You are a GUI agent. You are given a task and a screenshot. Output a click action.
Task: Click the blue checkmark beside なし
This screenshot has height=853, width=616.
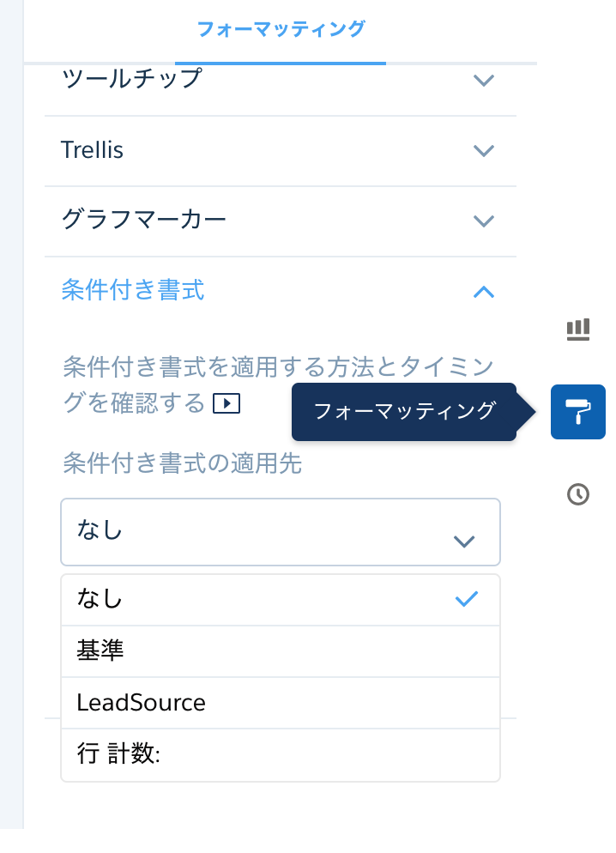(x=466, y=599)
